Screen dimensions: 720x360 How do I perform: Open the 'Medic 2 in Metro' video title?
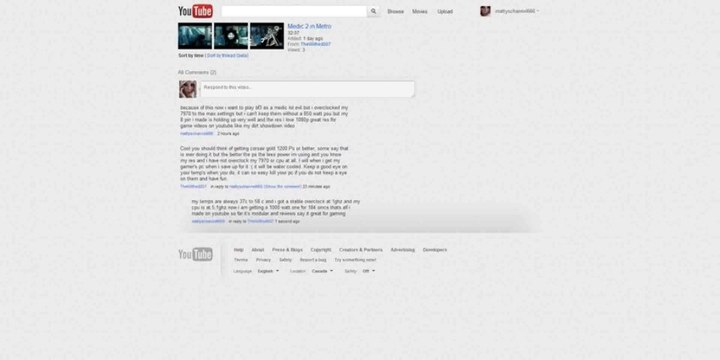309,26
